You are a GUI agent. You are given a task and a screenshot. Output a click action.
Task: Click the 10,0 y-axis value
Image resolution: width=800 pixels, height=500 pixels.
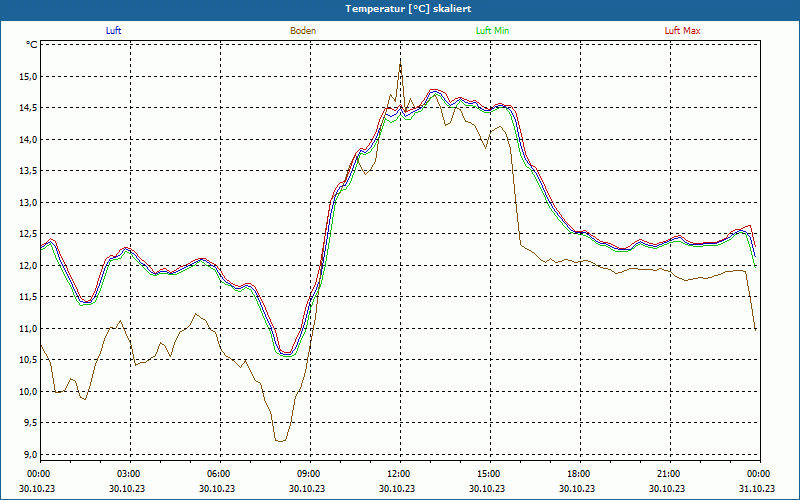[29, 392]
